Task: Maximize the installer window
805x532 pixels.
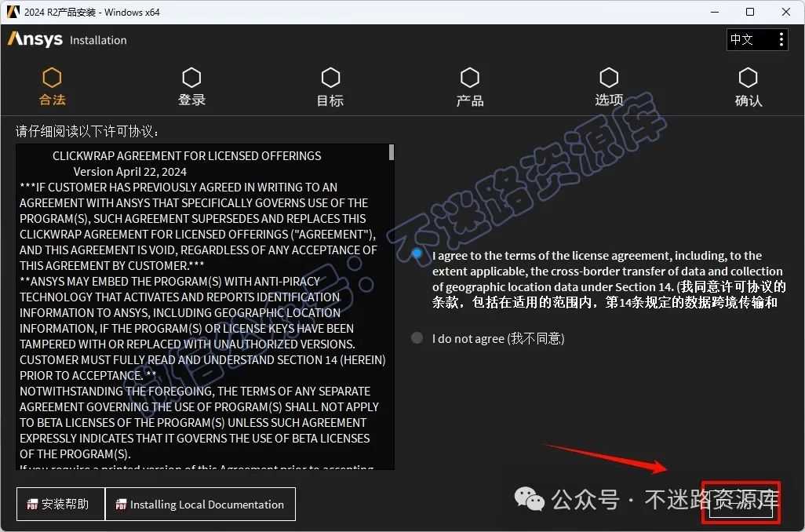Action: coord(750,12)
